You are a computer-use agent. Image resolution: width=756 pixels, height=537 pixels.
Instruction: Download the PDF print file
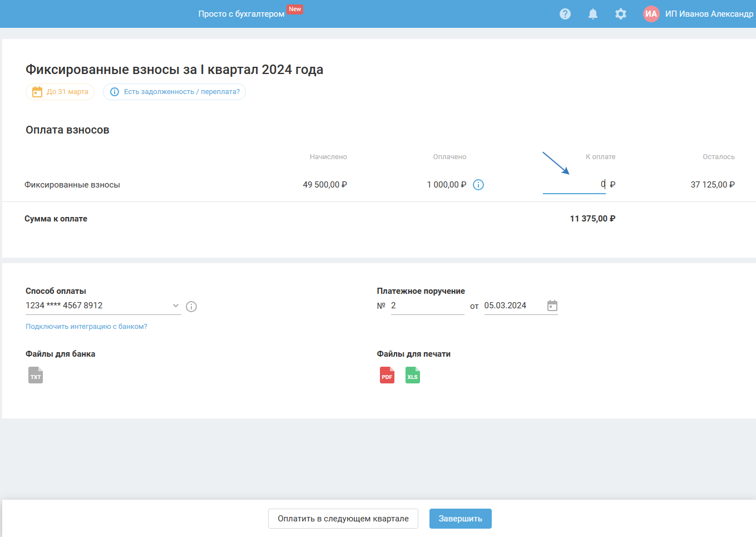click(x=387, y=375)
